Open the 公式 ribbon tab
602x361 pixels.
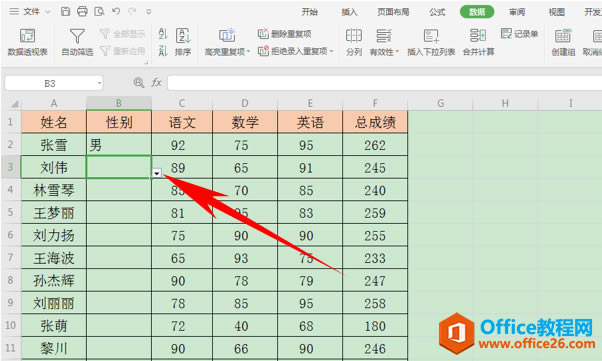(437, 12)
